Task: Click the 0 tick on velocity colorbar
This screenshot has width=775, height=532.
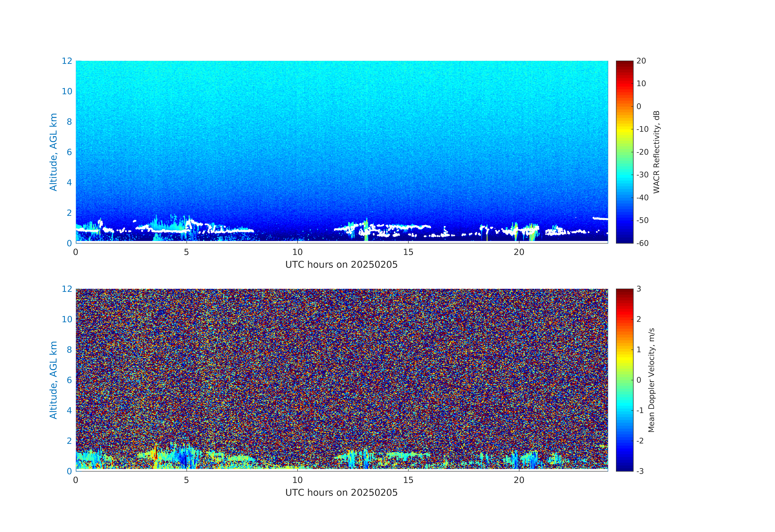Action: (x=639, y=380)
